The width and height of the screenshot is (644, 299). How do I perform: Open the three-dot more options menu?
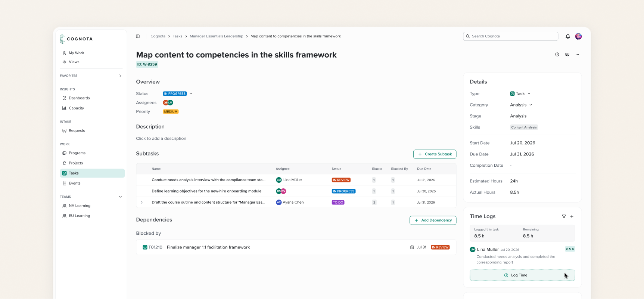pyautogui.click(x=577, y=55)
